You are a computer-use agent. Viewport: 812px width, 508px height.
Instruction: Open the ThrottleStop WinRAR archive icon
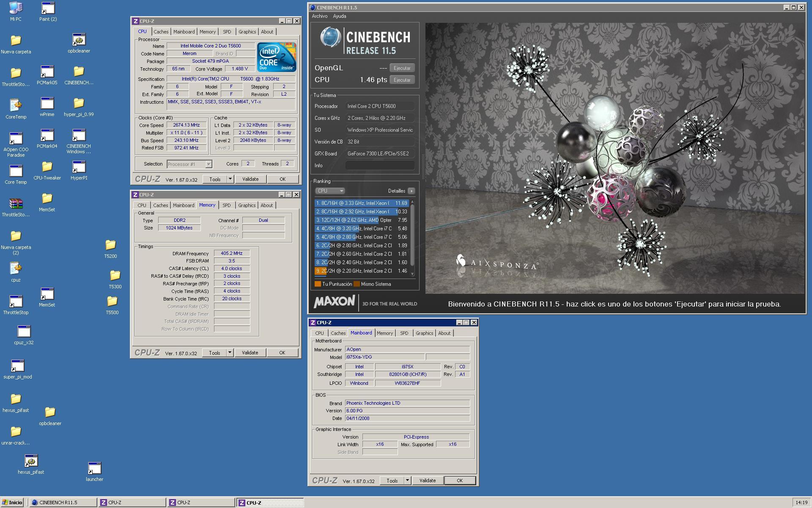16,207
